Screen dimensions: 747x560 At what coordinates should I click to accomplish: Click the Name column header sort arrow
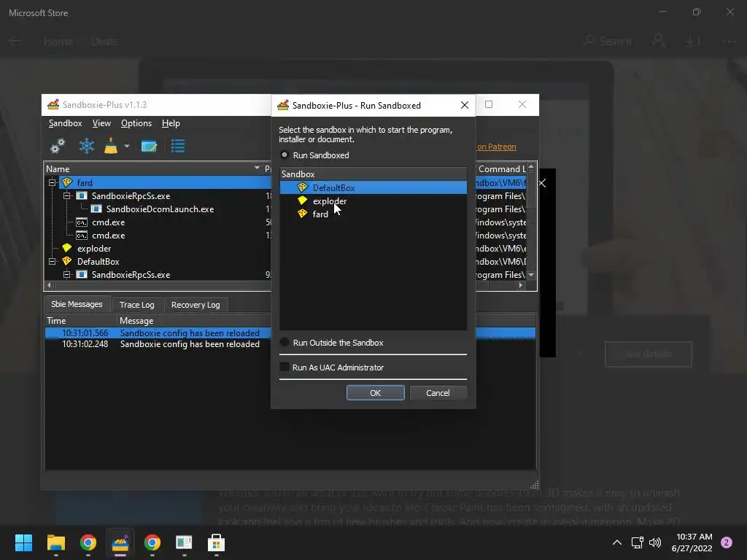pyautogui.click(x=257, y=168)
